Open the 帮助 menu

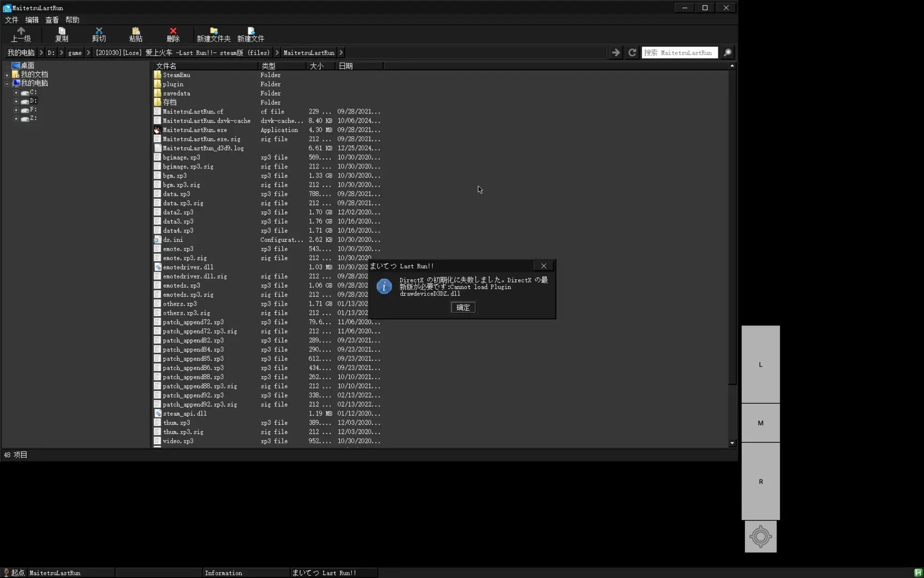click(72, 20)
